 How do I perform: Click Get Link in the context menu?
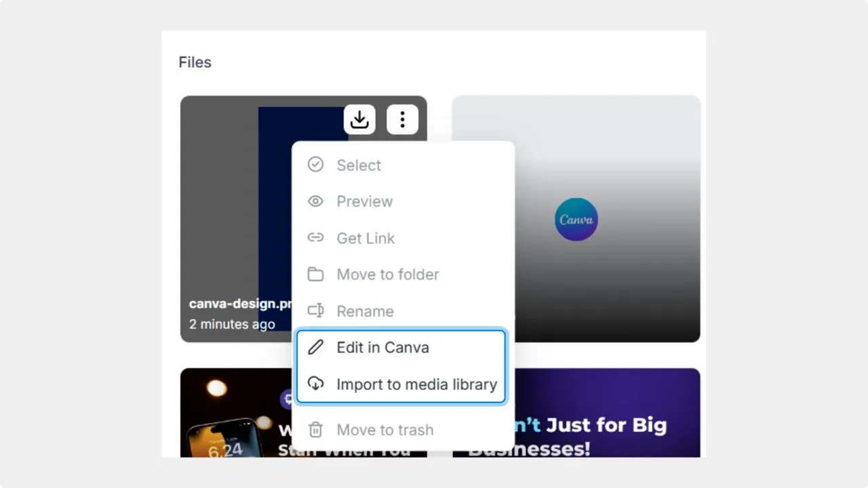coord(366,238)
